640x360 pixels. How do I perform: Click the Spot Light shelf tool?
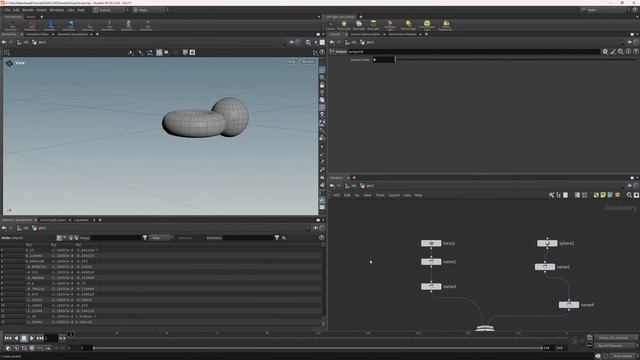(358, 25)
